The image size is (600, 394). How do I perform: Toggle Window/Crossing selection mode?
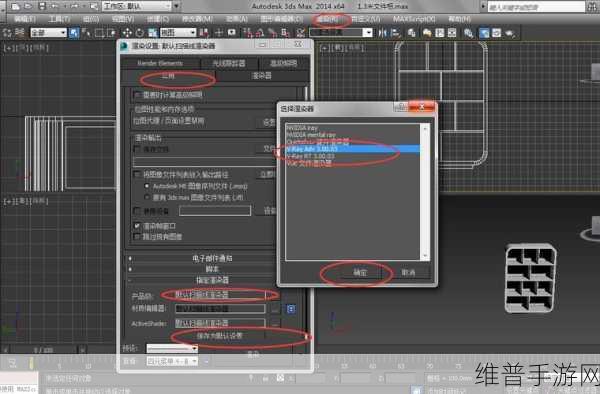[x=111, y=33]
